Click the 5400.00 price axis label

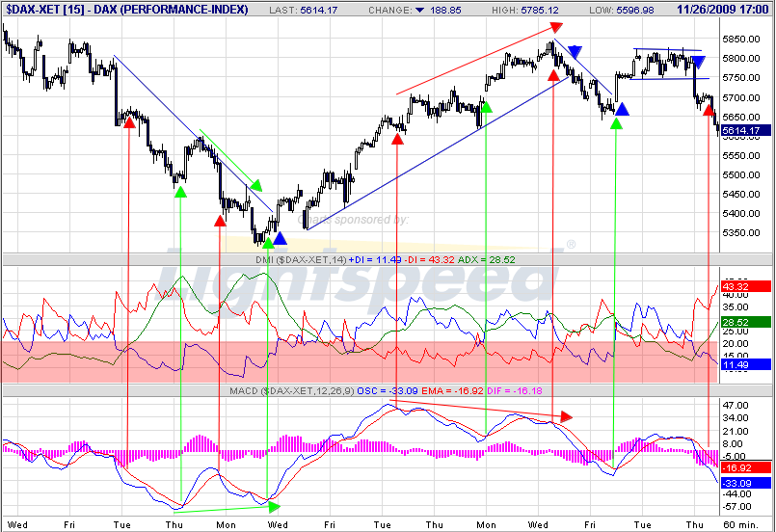(x=741, y=213)
